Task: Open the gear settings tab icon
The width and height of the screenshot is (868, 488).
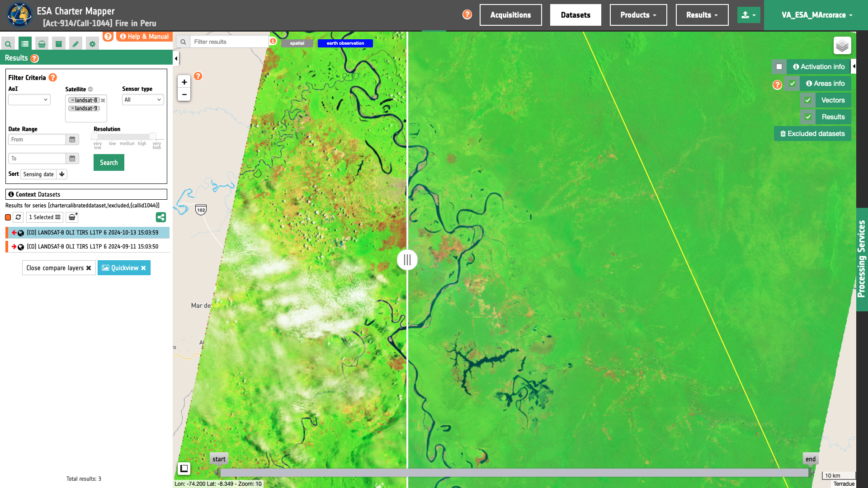Action: coord(92,44)
